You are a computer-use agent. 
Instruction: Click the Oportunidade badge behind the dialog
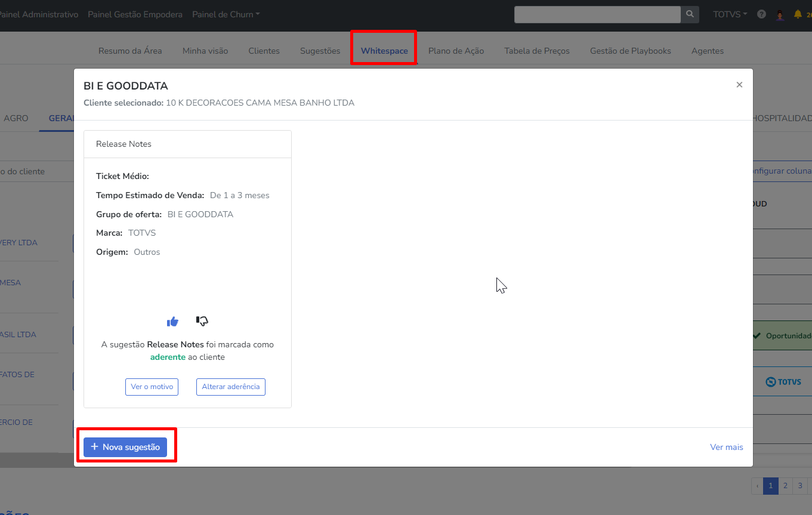coord(783,336)
